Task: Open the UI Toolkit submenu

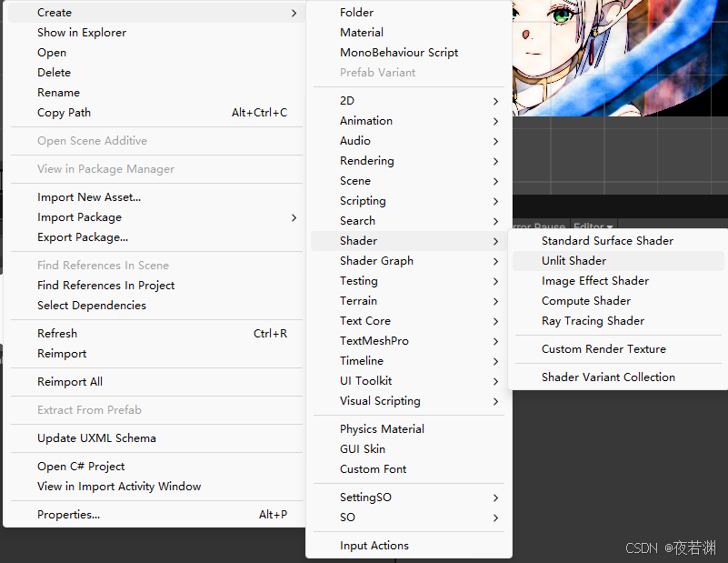Action: [409, 380]
